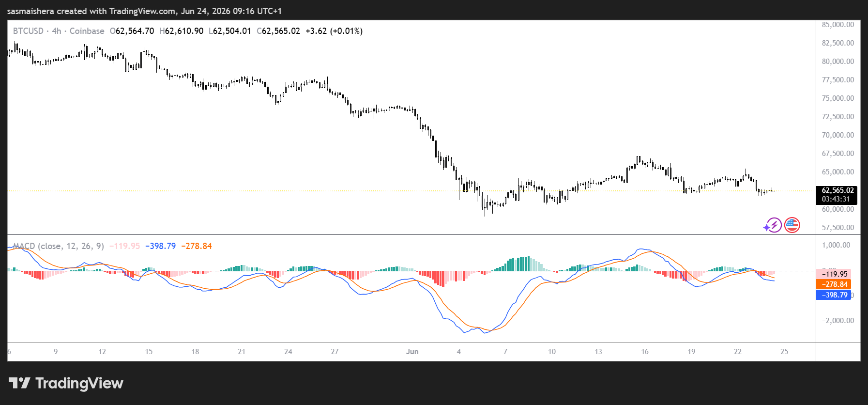Click the blue -398.79 label on the MACD scale

834,295
